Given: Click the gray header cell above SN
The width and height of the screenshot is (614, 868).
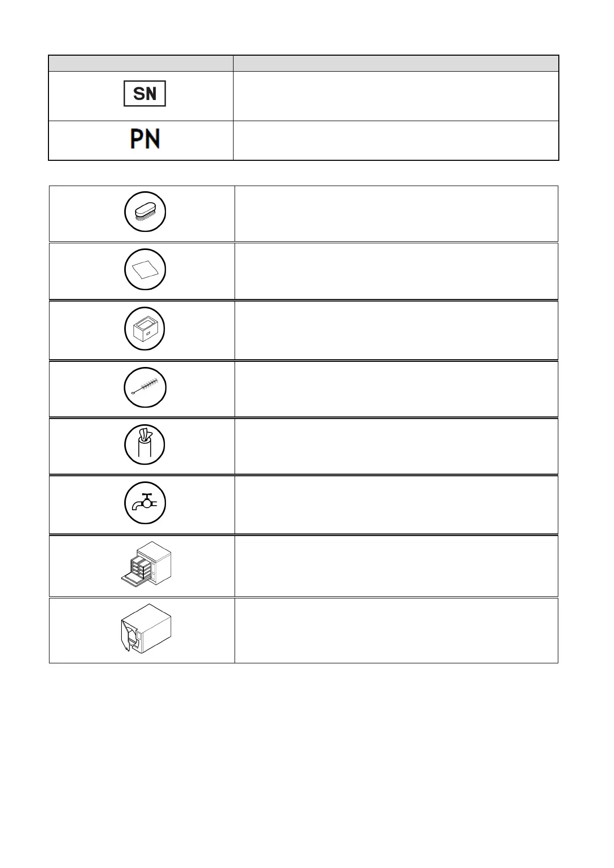Looking at the screenshot, I should tap(141, 63).
